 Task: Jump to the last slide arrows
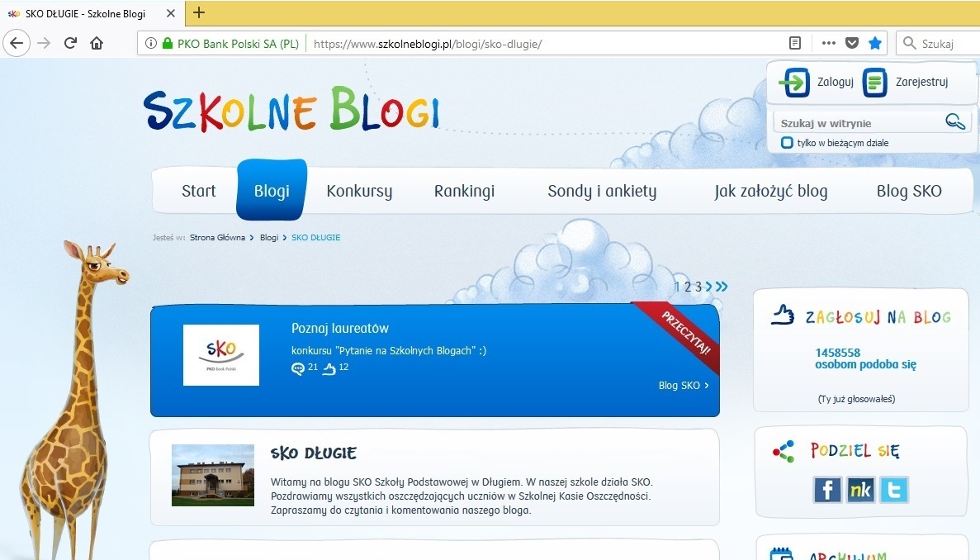coord(722,287)
